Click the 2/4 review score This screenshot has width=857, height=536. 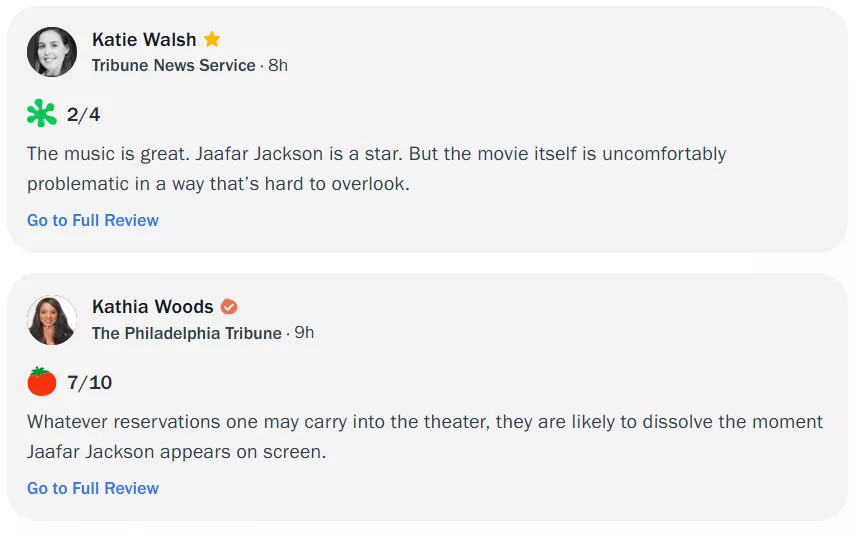coord(84,115)
